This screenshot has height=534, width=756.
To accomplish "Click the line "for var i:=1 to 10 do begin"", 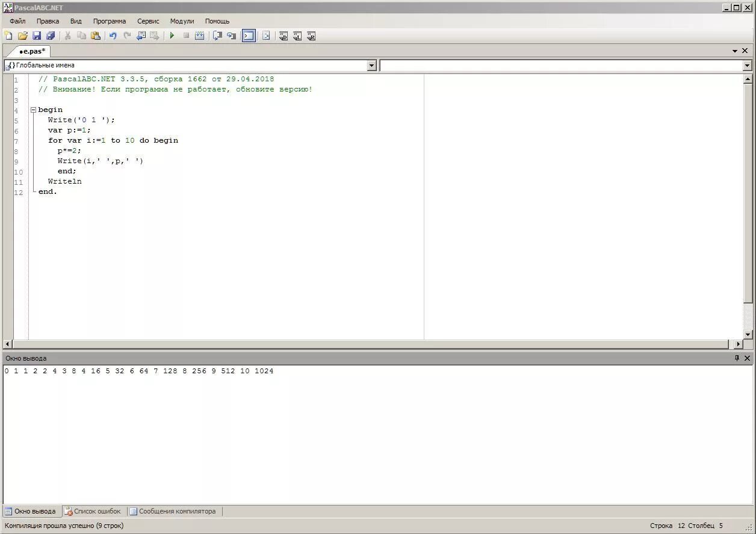I will [x=113, y=140].
